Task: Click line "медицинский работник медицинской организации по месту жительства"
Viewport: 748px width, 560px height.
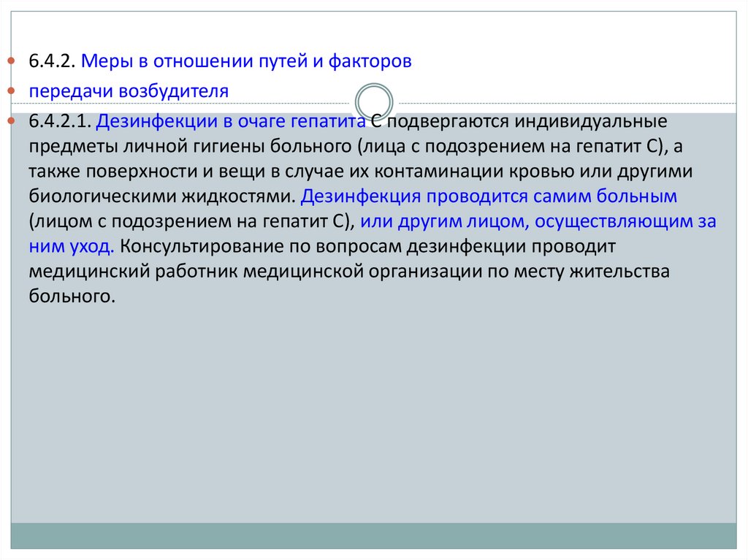Action: click(x=349, y=272)
